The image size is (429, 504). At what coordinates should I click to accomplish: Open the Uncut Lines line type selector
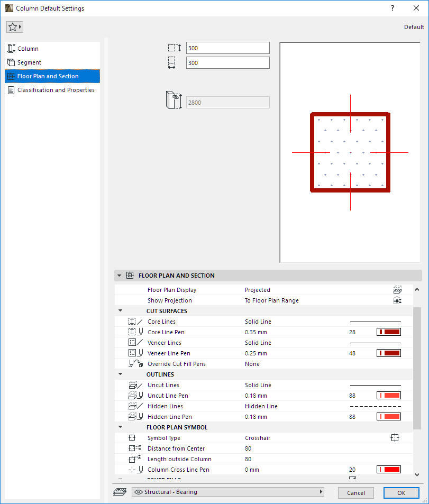coord(375,385)
